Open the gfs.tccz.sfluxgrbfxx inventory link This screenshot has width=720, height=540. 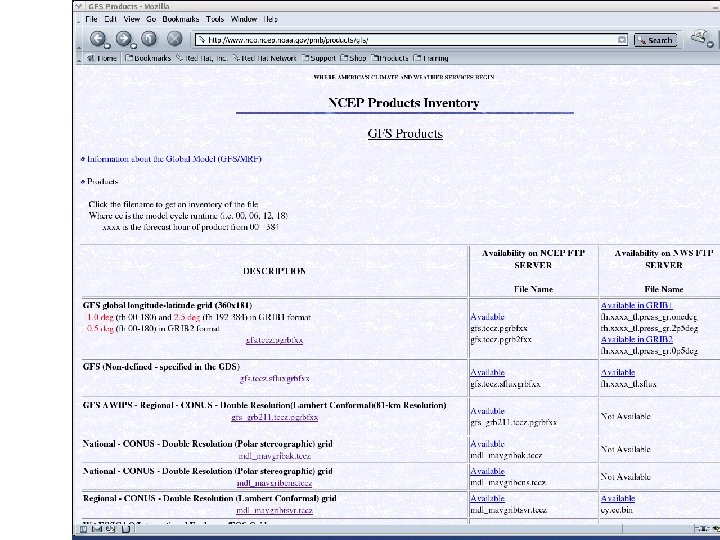274,379
